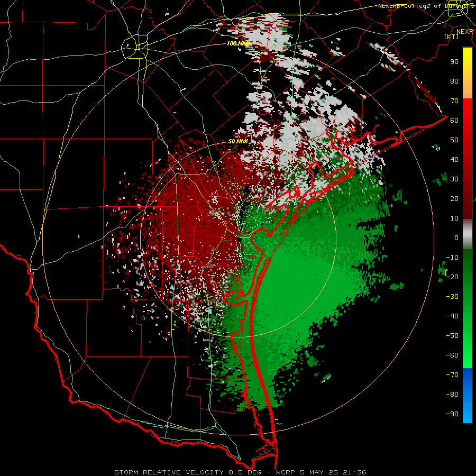This screenshot has height=476, width=476.
Task: Select the 50 NMI range ring label
Action: point(238,141)
